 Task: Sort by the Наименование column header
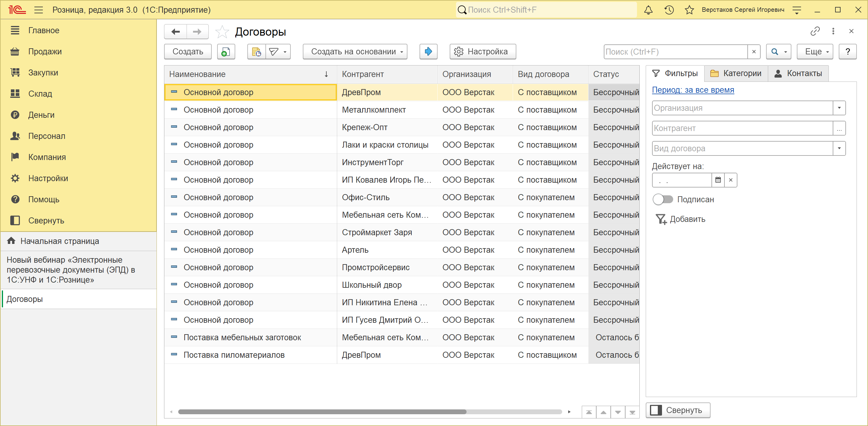click(x=250, y=74)
